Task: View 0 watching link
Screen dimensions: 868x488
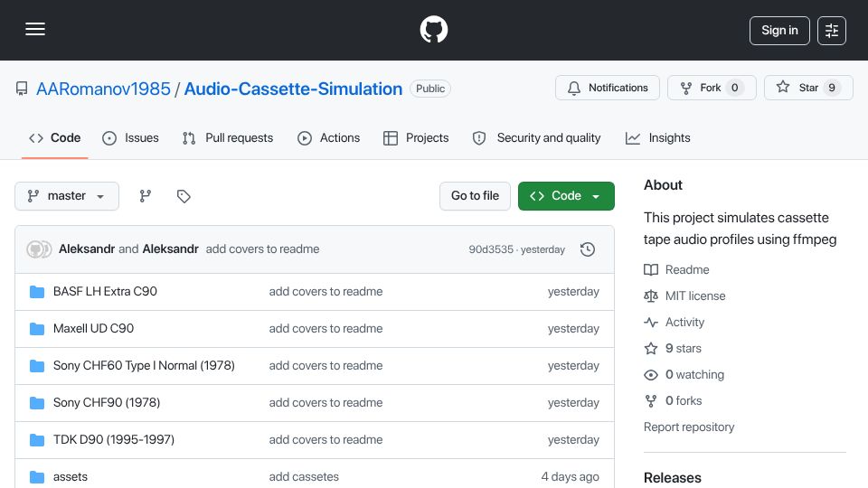Action: click(x=694, y=374)
